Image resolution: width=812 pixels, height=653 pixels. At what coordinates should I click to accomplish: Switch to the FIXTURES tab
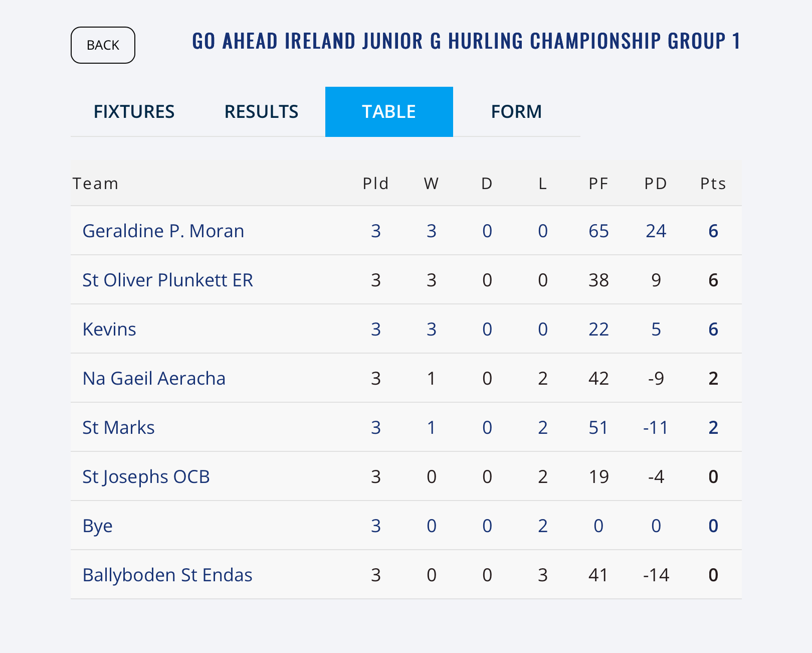(134, 111)
